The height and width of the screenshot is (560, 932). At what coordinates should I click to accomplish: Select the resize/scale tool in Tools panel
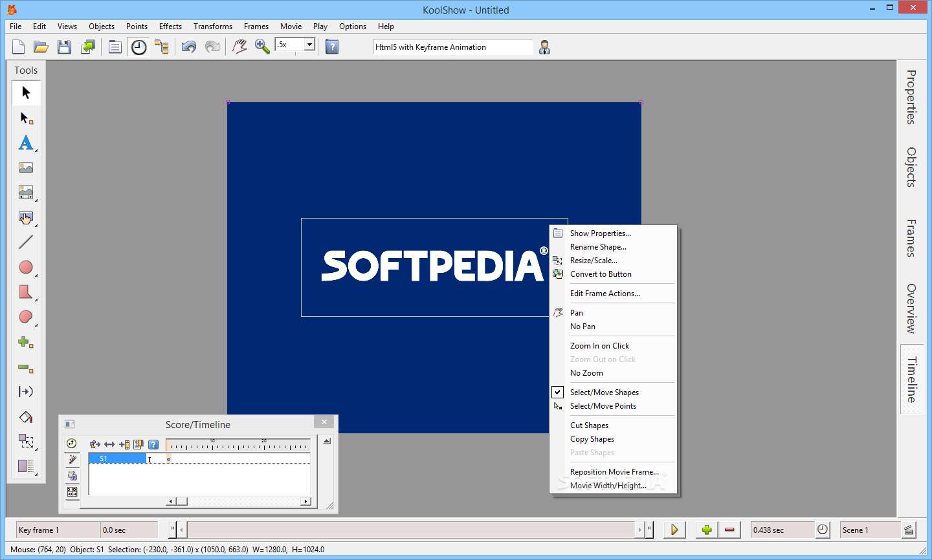[26, 441]
